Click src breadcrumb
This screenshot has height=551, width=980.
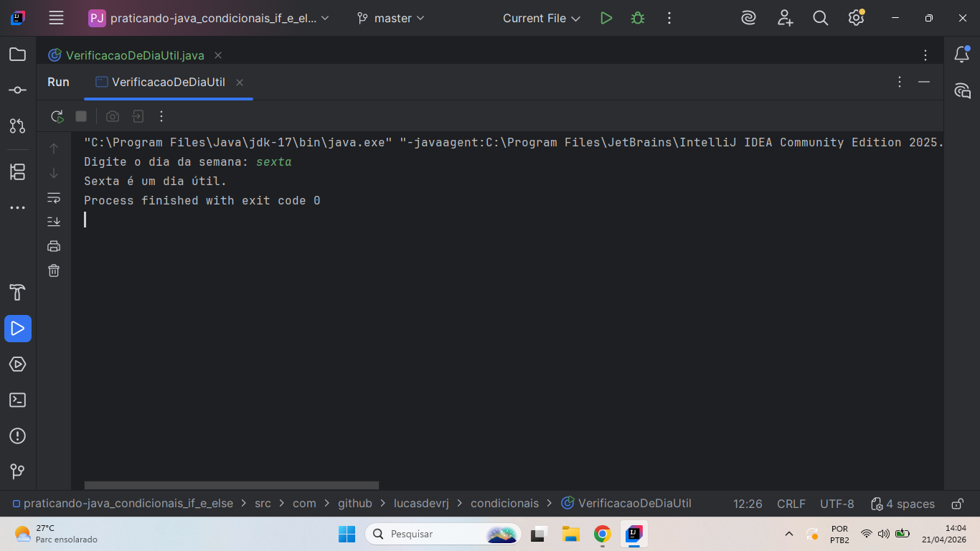pyautogui.click(x=263, y=504)
